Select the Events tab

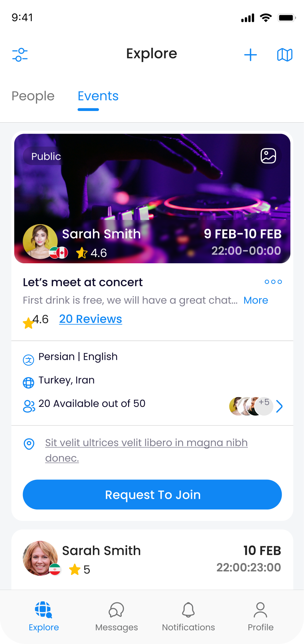pos(98,96)
